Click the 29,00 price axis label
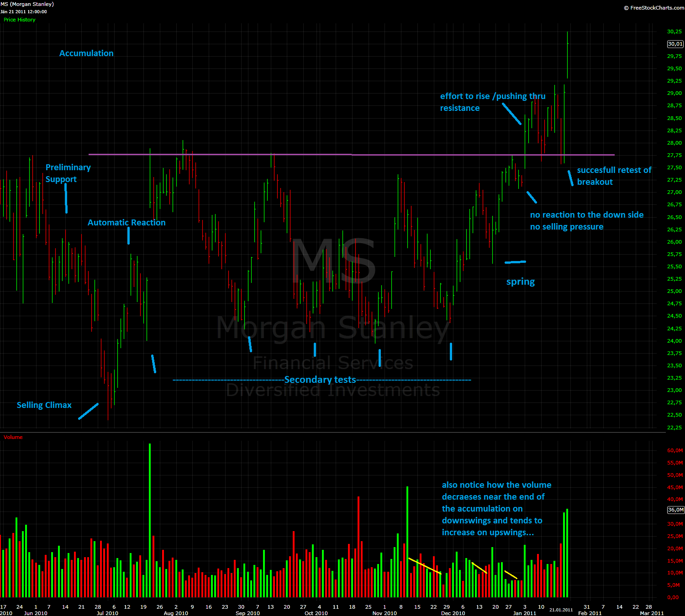The image size is (685, 616). 674,93
